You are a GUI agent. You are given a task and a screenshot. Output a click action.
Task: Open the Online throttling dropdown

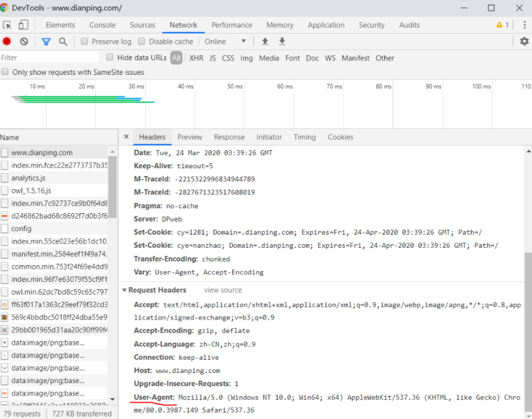225,41
